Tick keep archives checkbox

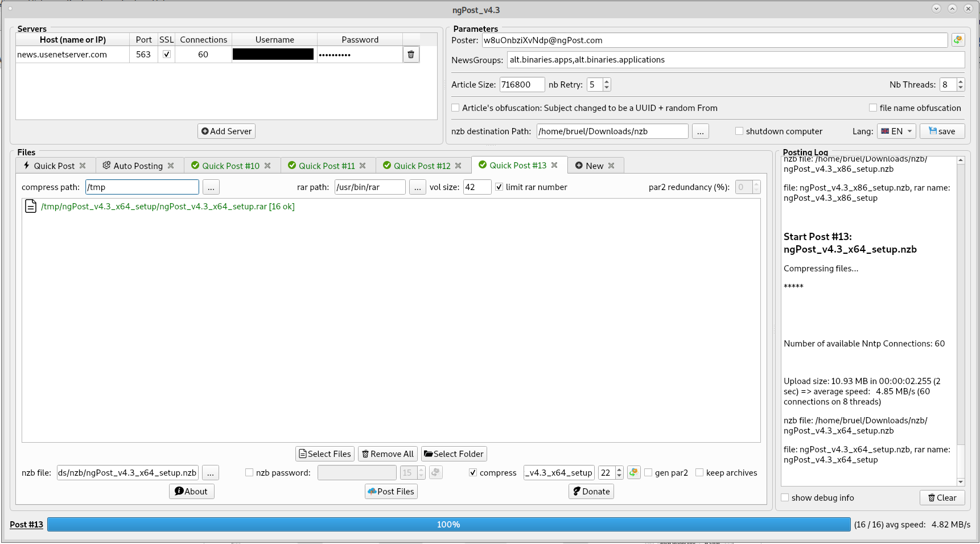click(699, 472)
